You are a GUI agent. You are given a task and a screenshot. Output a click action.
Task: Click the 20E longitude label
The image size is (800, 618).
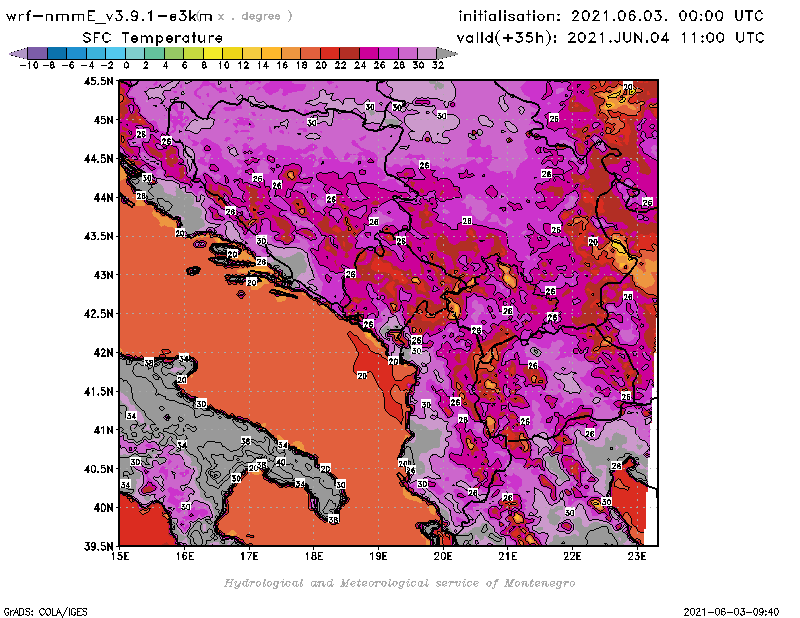tap(443, 556)
